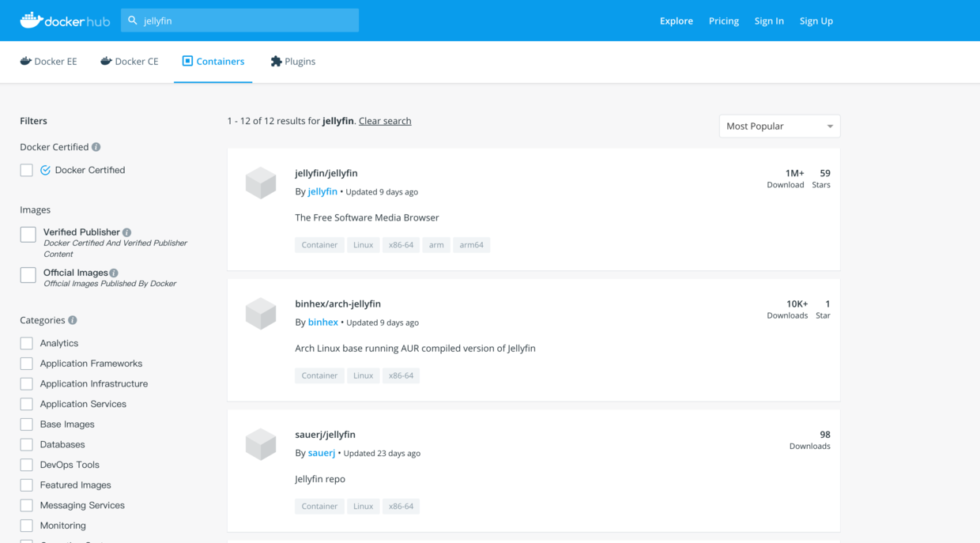Open the Plugins tab
This screenshot has width=980, height=543.
(x=292, y=62)
